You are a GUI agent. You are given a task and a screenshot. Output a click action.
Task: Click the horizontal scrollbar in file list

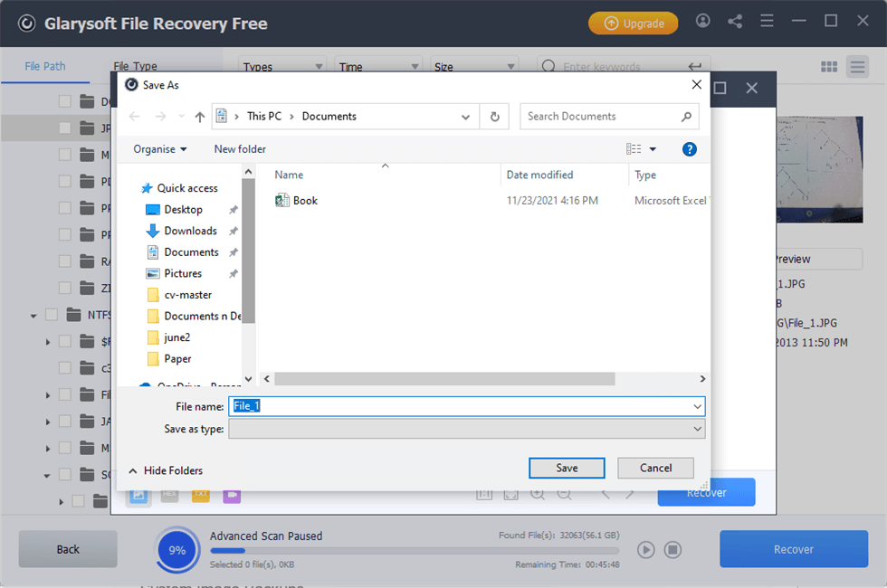pos(443,379)
